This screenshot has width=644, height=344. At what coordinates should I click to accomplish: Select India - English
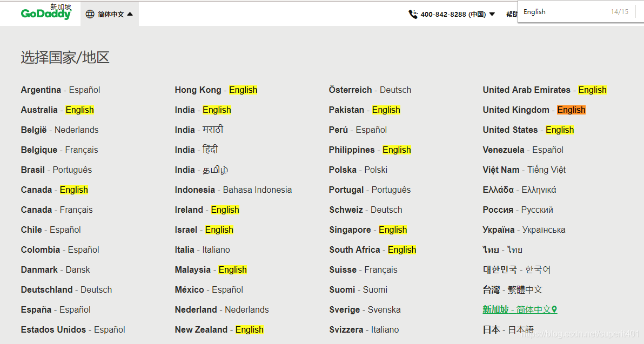click(203, 110)
